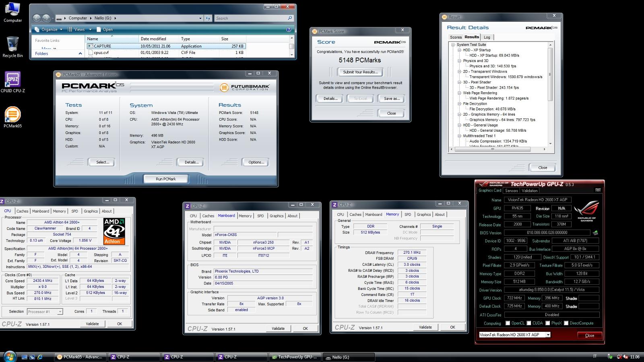Screen dimensions: 644x362
Task: Click the Republic of Gamers logo
Action: coord(586,211)
